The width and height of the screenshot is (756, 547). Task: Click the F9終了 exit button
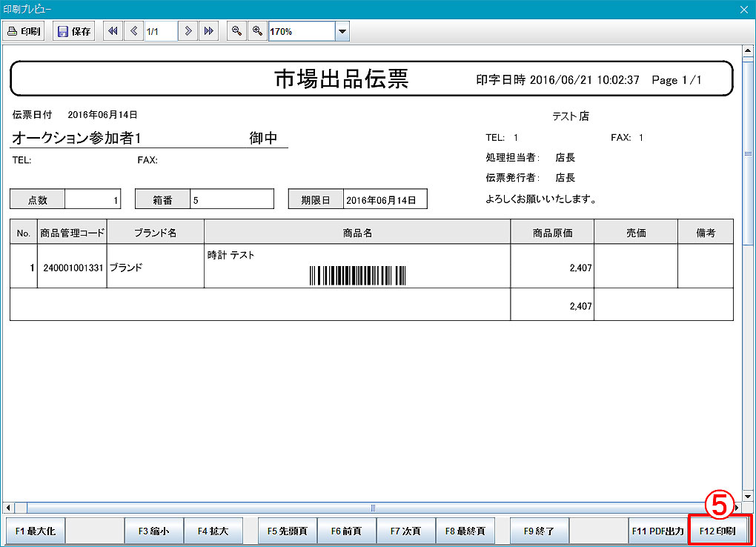(x=539, y=530)
